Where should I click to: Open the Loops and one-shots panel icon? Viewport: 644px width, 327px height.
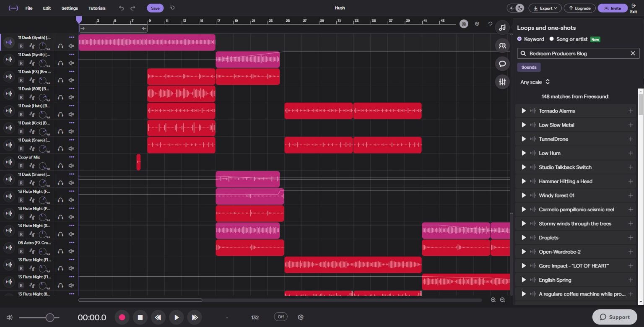[x=502, y=28]
